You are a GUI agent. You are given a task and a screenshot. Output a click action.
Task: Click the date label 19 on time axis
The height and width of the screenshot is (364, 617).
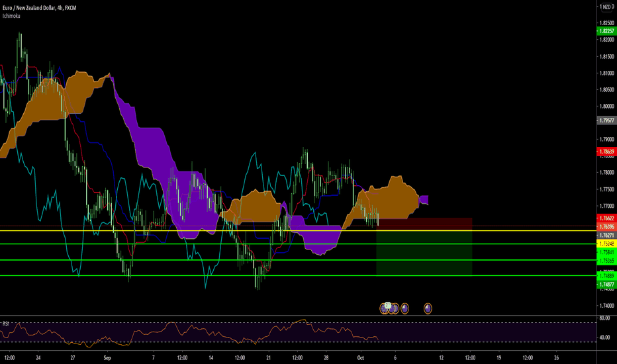[x=498, y=357]
